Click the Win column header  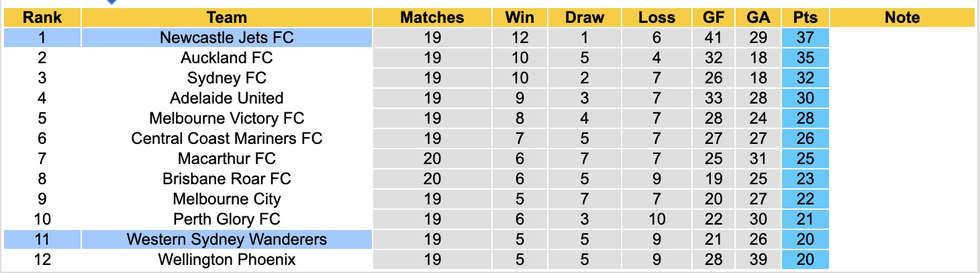[x=520, y=17]
